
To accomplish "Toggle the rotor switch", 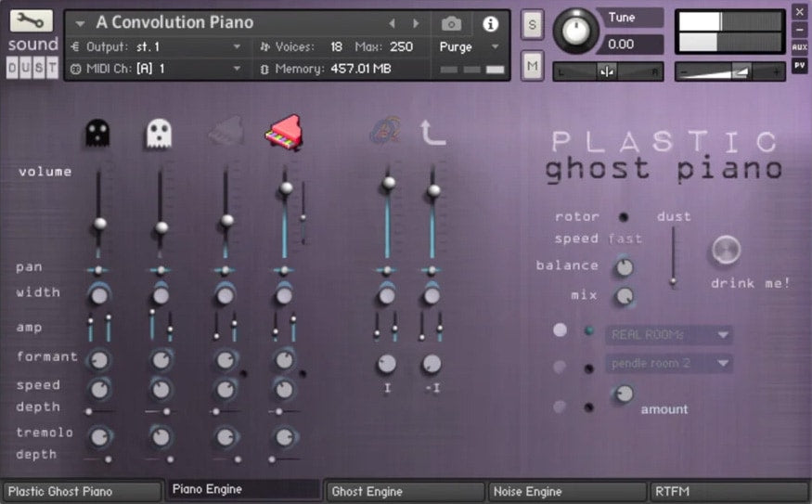I will click(624, 217).
